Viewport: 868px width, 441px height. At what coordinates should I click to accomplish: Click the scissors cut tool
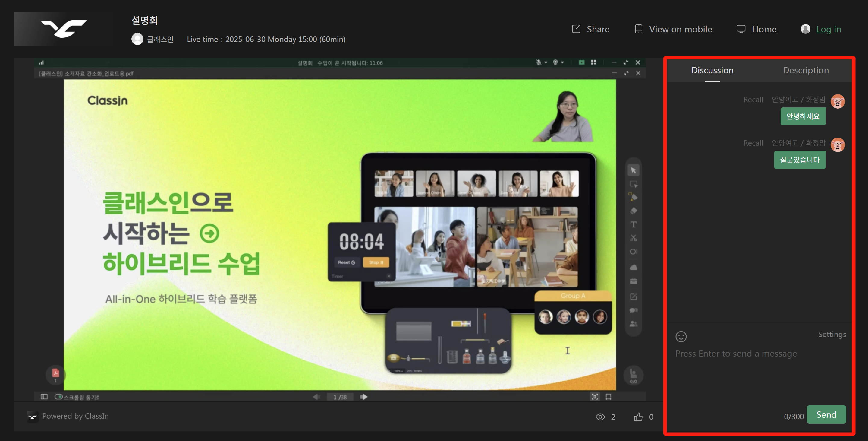point(634,238)
